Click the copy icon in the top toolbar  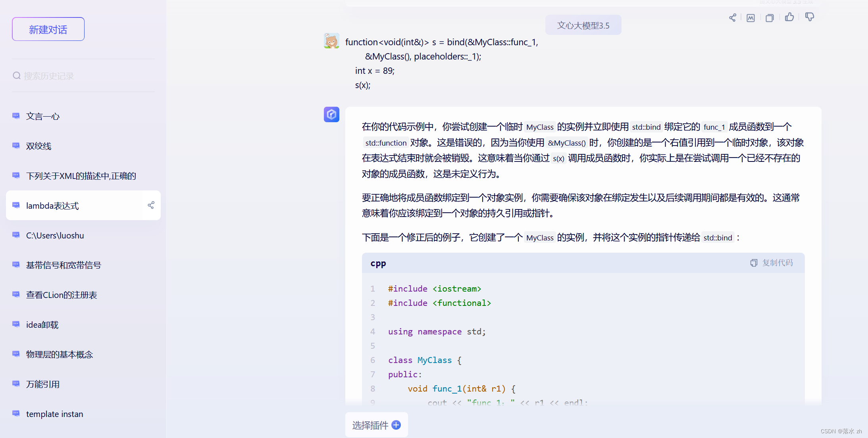tap(770, 18)
